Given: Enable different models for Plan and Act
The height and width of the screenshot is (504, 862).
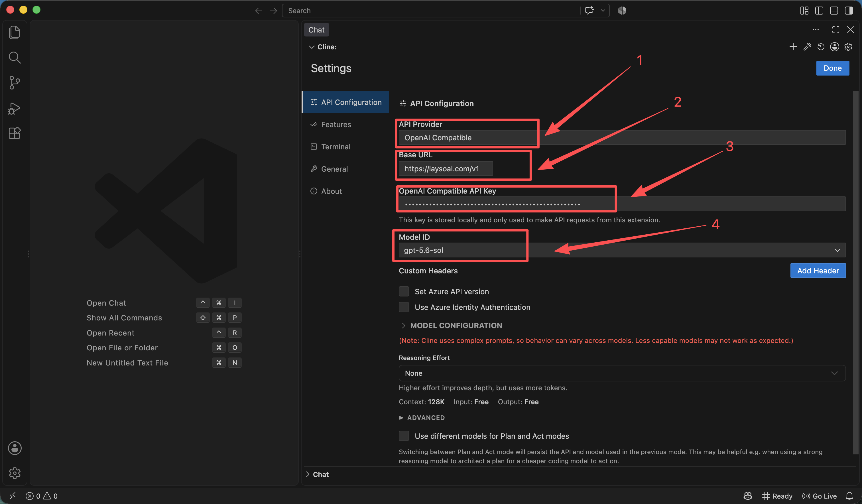Looking at the screenshot, I should pos(404,436).
